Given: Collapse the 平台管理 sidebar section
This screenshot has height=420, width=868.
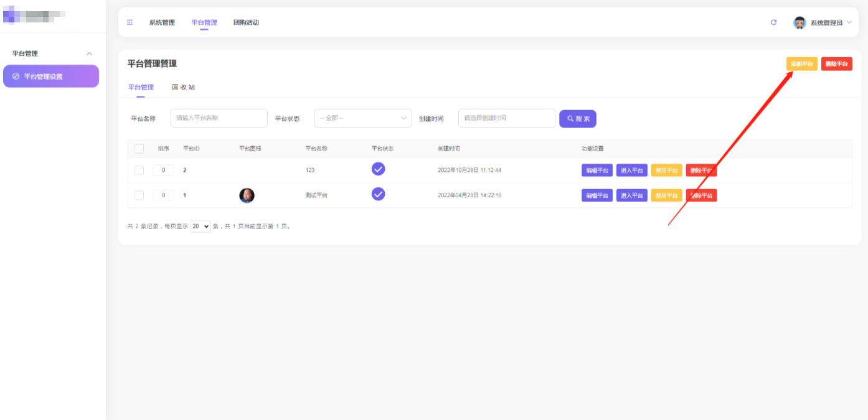Looking at the screenshot, I should coord(89,54).
